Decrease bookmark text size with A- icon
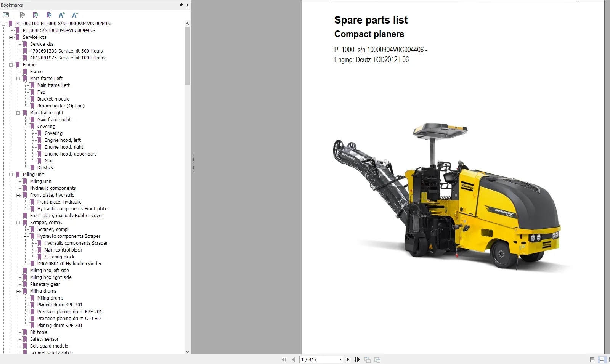The image size is (610, 364). tap(75, 14)
